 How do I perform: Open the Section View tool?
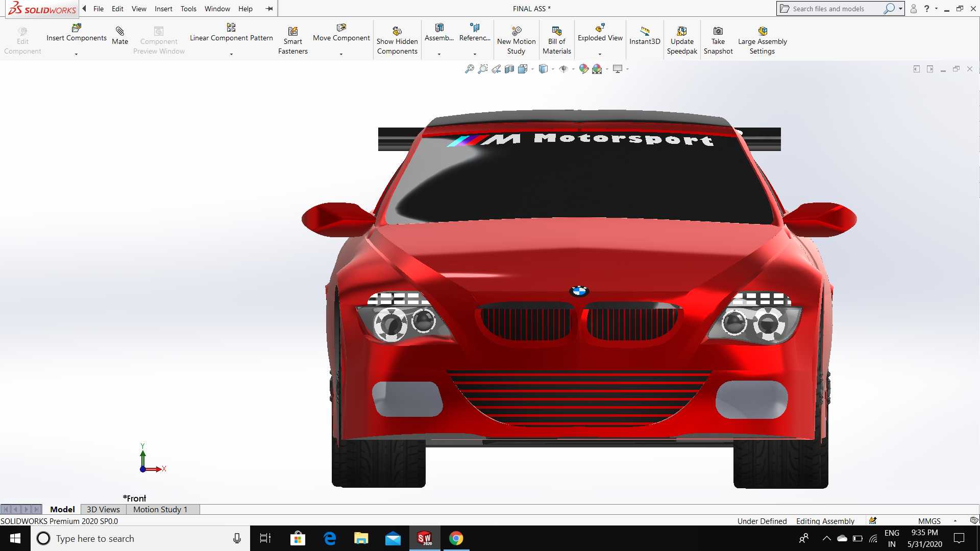(x=509, y=69)
